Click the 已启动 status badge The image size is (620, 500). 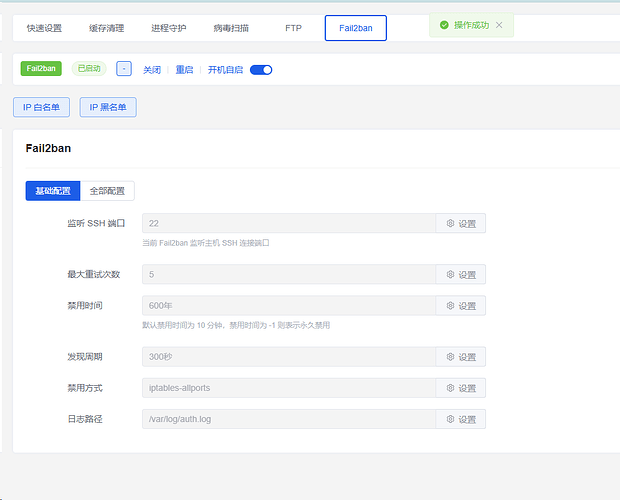click(89, 68)
